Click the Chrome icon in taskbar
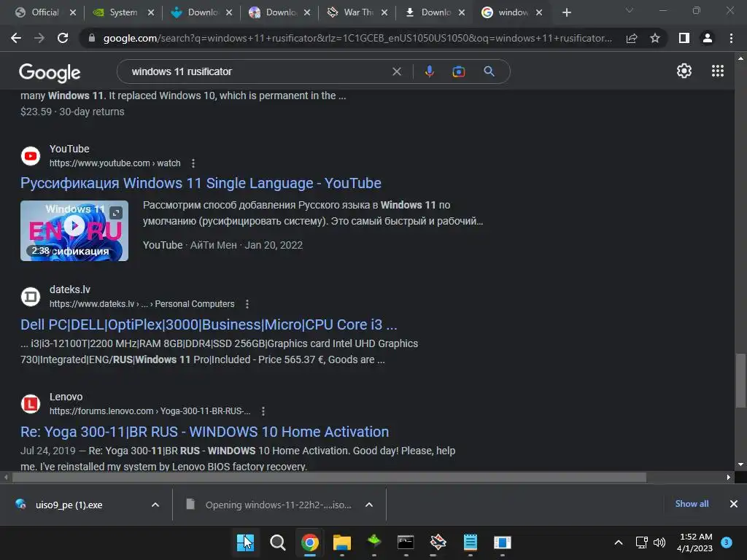Screen dimensions: 747x560 [309, 542]
